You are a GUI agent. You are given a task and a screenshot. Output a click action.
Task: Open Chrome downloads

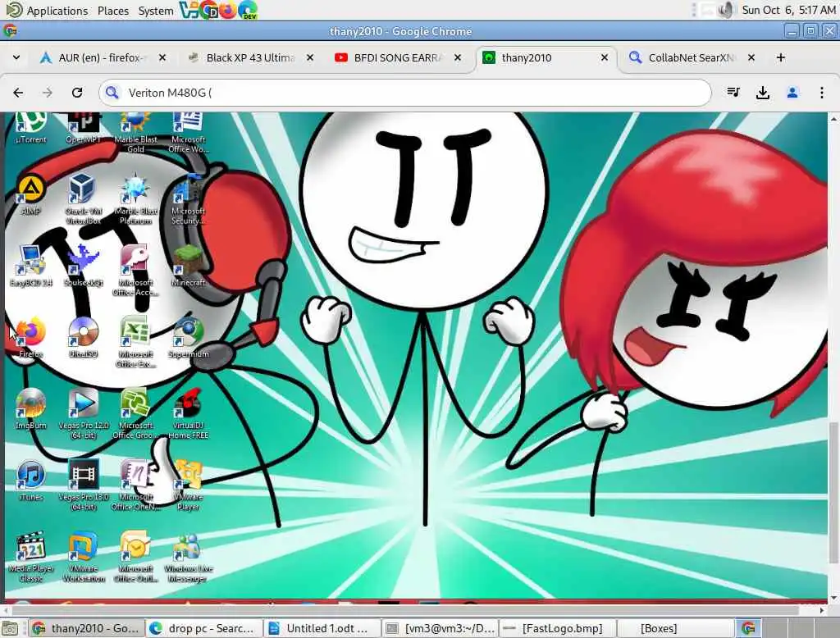(x=763, y=93)
